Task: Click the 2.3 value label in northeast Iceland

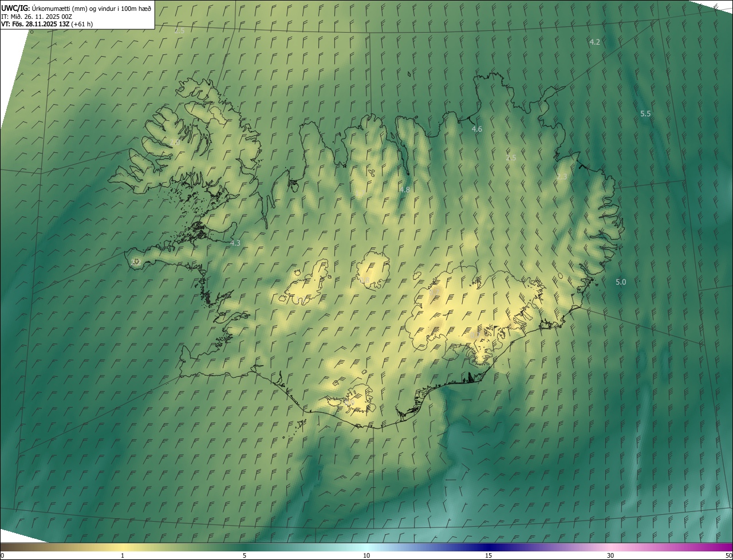Action: tap(561, 176)
